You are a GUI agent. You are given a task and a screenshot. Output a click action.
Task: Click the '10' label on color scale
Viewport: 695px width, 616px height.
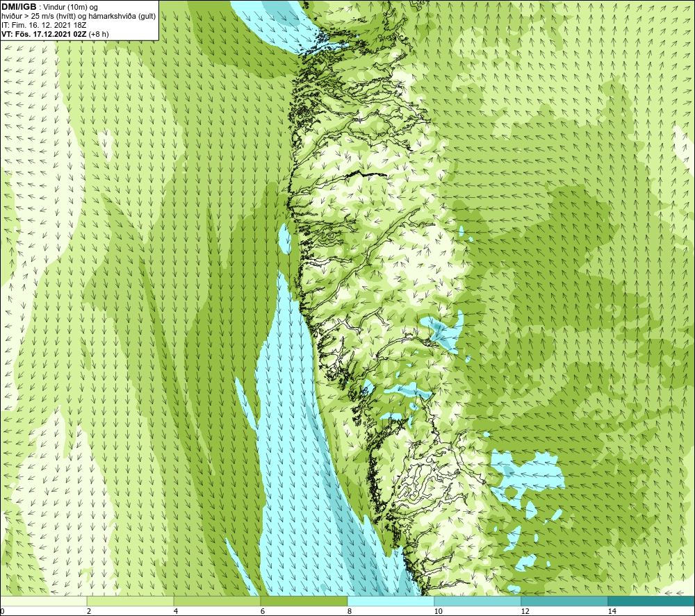[x=439, y=611]
